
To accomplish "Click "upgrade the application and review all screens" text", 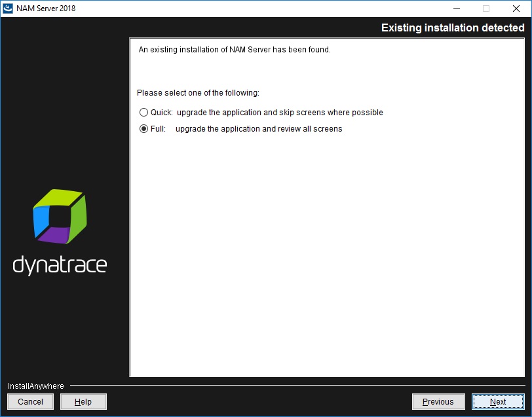I will click(x=259, y=129).
